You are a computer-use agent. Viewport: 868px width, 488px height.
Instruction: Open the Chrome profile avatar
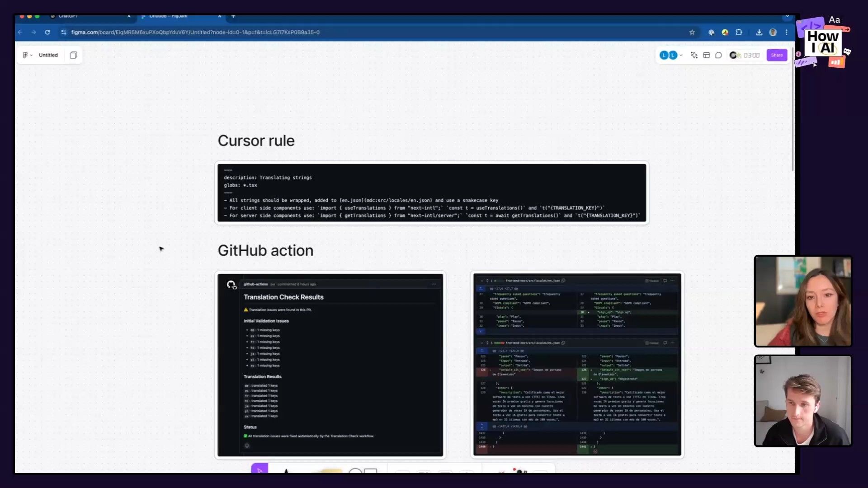773,32
